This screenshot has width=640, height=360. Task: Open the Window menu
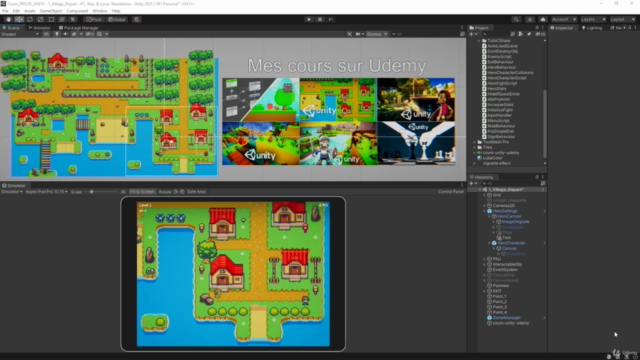[x=100, y=11]
